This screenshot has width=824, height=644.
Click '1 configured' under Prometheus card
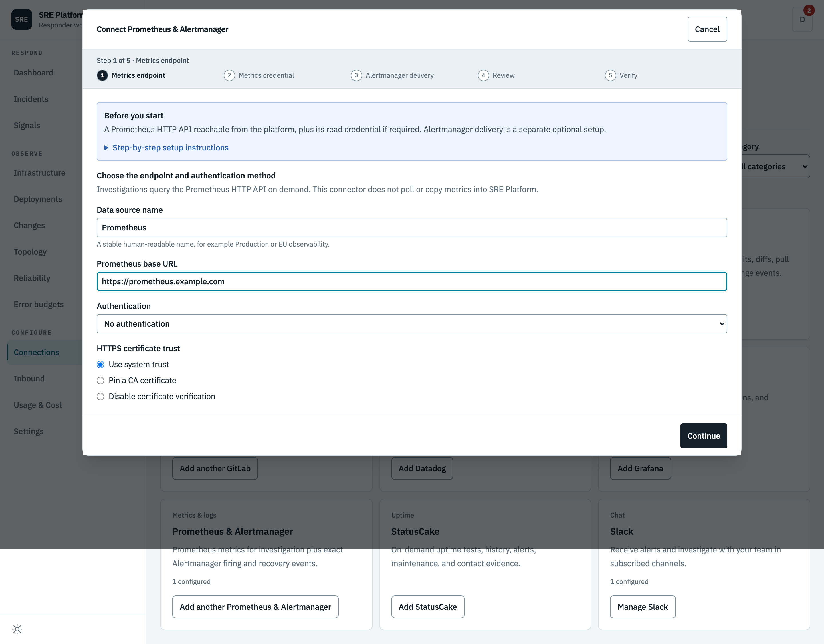pos(191,582)
